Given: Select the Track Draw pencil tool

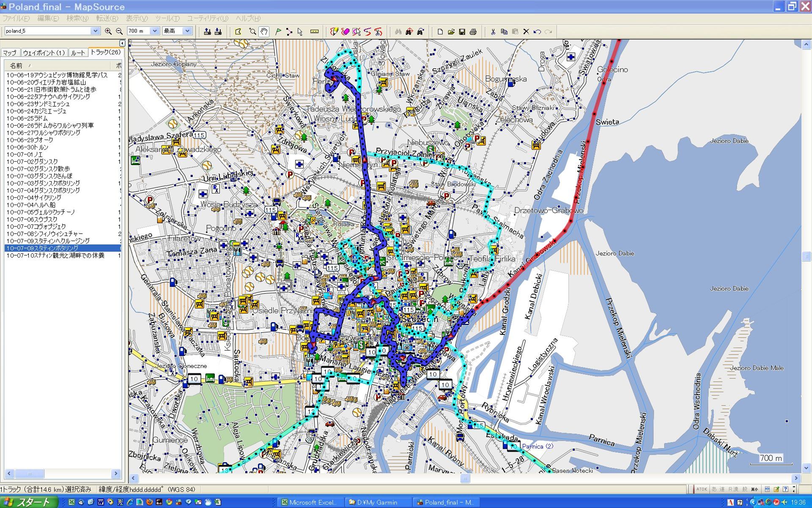Looking at the screenshot, I should pos(334,31).
